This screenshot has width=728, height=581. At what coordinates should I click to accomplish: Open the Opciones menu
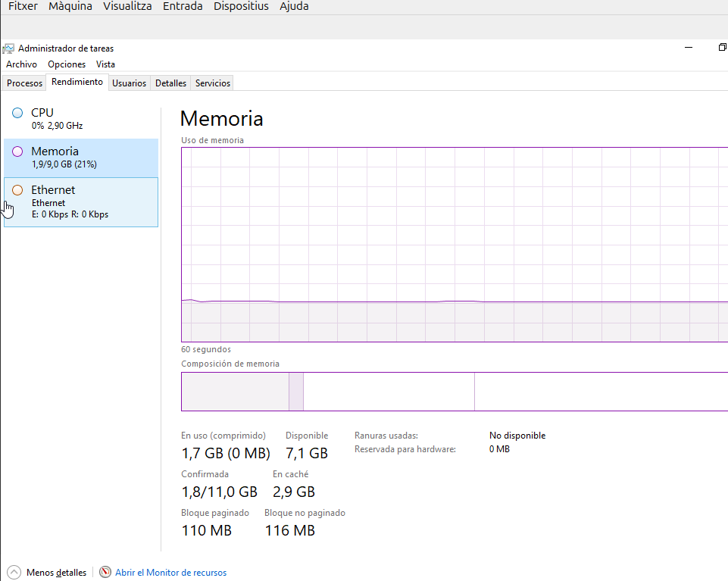67,64
